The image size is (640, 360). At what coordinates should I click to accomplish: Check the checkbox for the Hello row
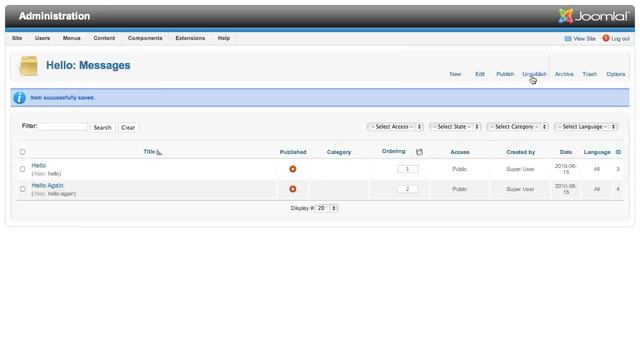click(22, 169)
